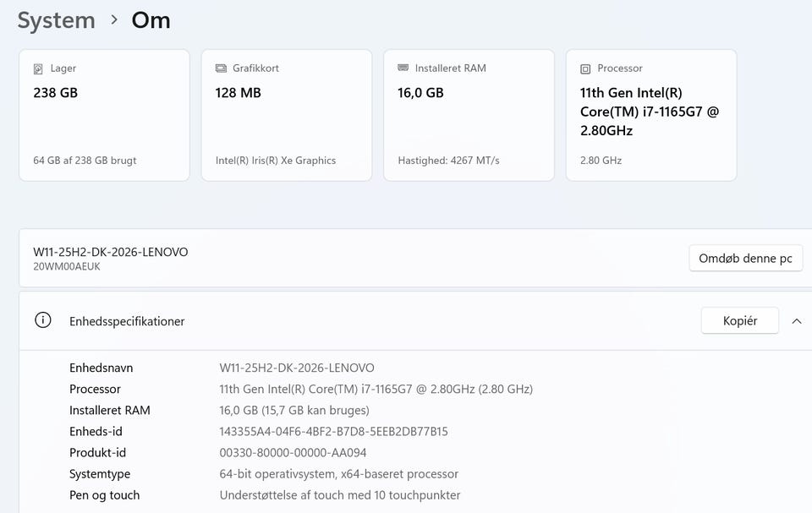Image resolution: width=812 pixels, height=513 pixels.
Task: Click the graphics card (Grafikkort) icon
Action: coord(221,68)
